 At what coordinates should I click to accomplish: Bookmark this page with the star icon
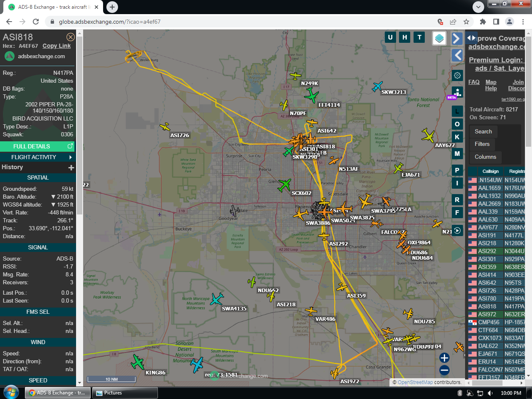(466, 22)
